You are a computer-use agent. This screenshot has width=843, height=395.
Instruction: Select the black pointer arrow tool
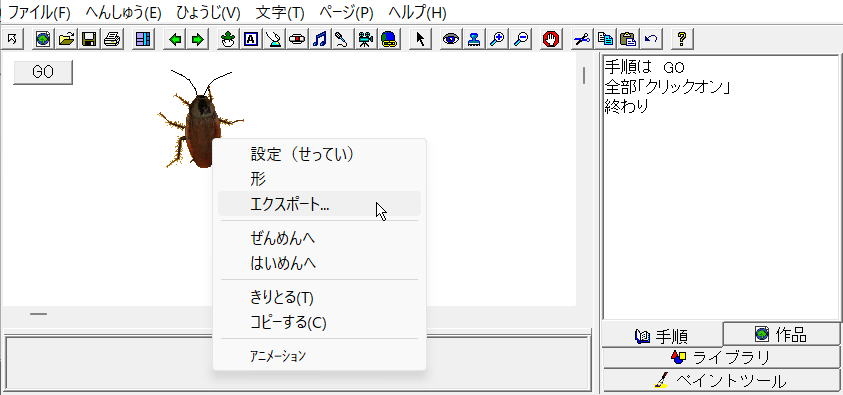tap(420, 39)
